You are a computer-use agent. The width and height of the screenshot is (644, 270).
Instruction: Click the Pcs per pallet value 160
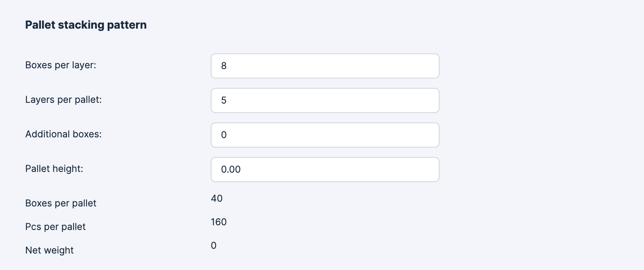click(x=219, y=222)
